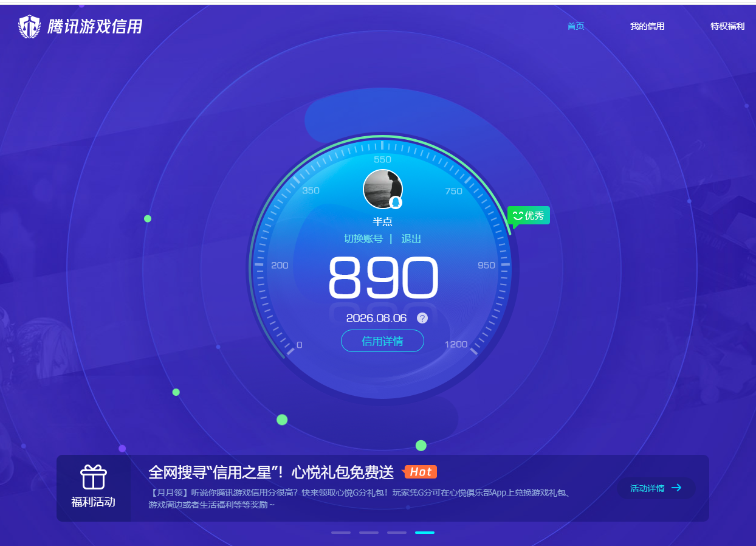Open 活动详情 button with arrow
Screen dimensions: 756x546
656,488
